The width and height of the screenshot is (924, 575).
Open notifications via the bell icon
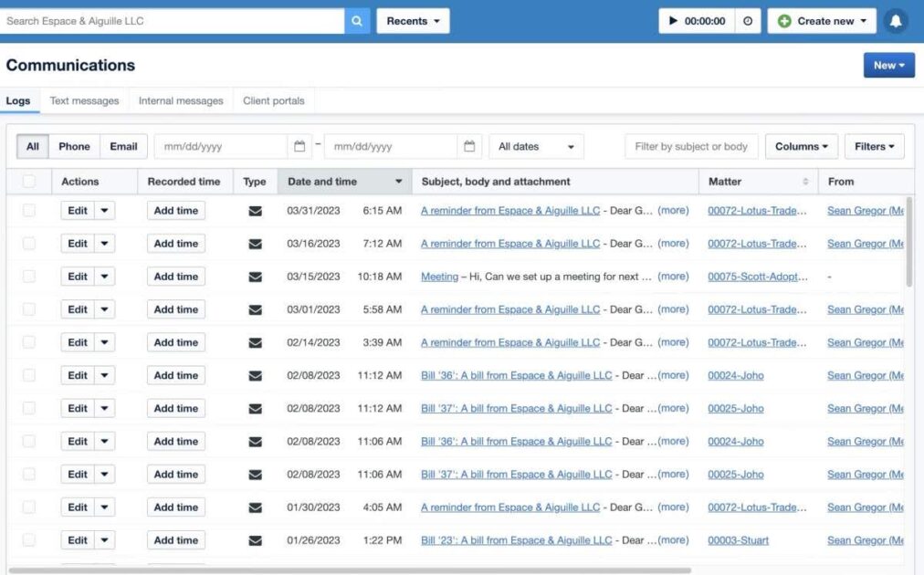click(896, 20)
